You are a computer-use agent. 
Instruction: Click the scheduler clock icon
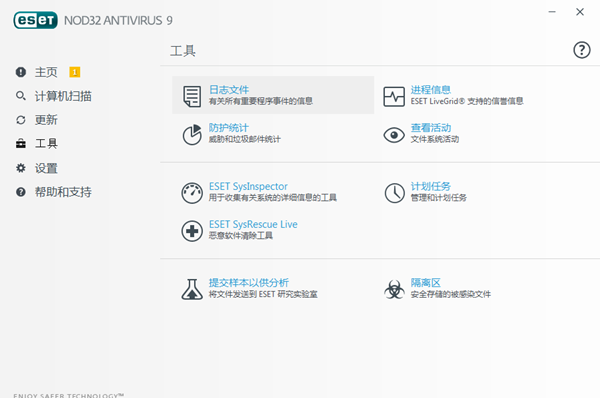[394, 193]
